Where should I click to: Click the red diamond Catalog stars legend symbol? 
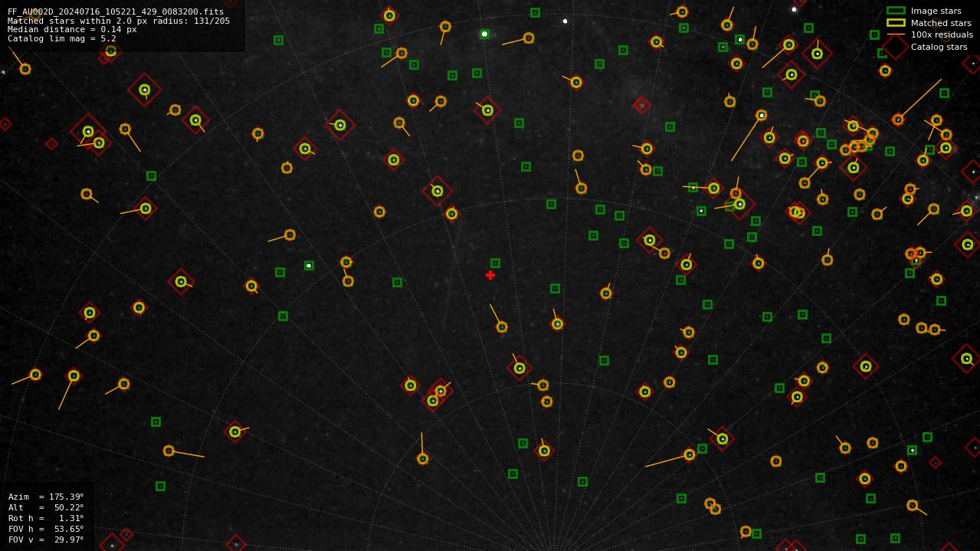pos(896,47)
